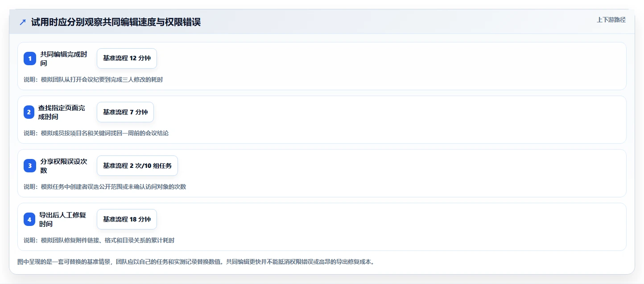Click the 导出后人工修复时间 label
The width and height of the screenshot is (644, 284).
point(62,219)
